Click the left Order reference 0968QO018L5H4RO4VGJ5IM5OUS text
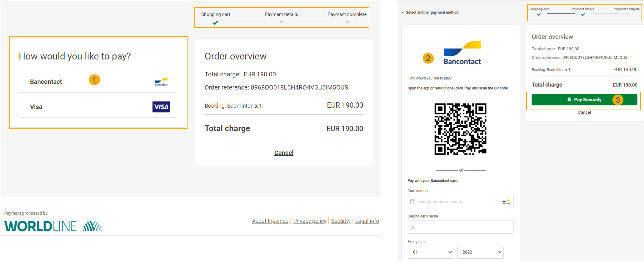The height and width of the screenshot is (262, 644). click(276, 87)
